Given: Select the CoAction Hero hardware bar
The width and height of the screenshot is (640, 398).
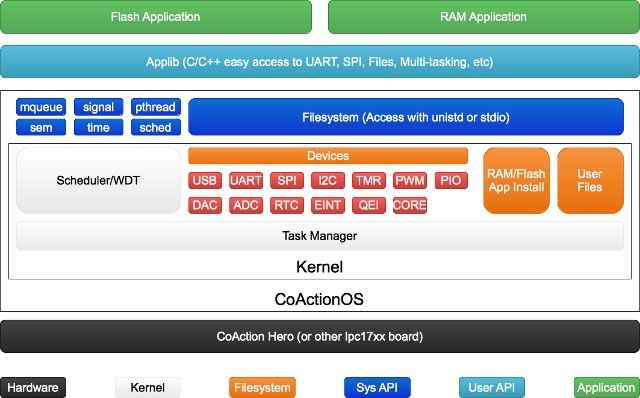Looking at the screenshot, I should 320,336.
